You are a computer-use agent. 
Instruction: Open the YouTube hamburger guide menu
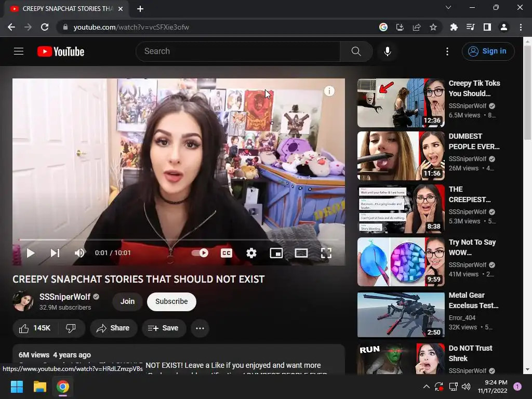(19, 51)
